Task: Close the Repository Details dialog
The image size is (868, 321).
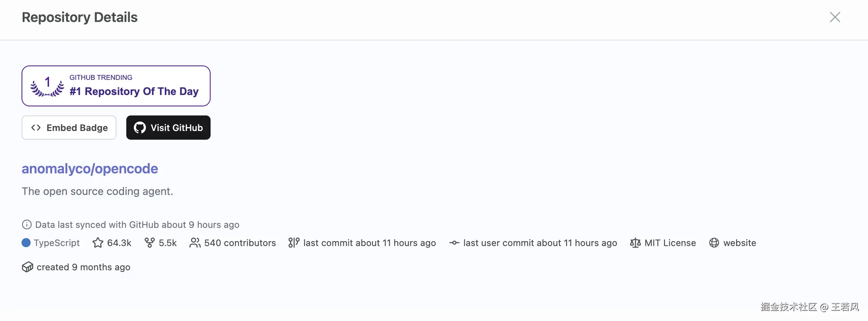Action: coord(835,17)
